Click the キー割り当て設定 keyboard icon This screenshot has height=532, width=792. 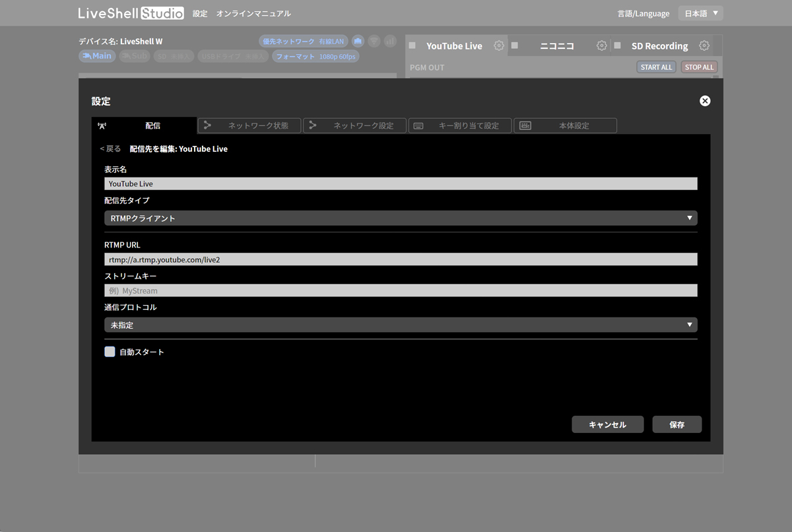pyautogui.click(x=420, y=125)
